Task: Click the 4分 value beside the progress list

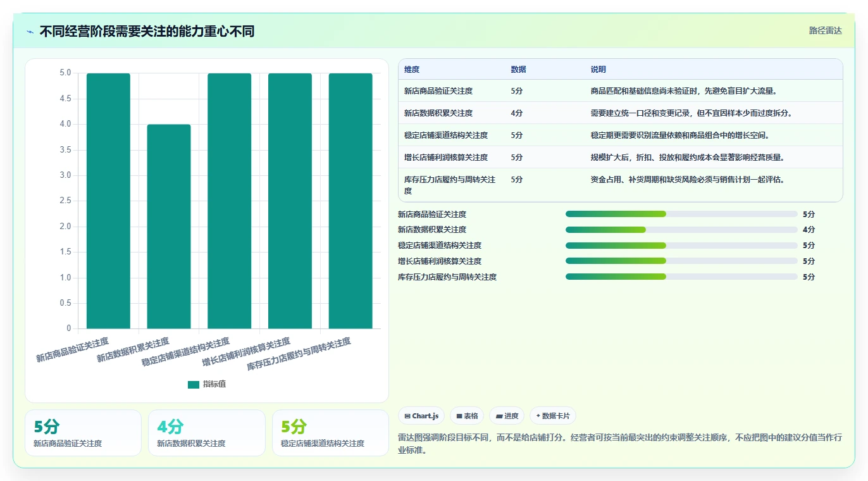Action: click(809, 230)
